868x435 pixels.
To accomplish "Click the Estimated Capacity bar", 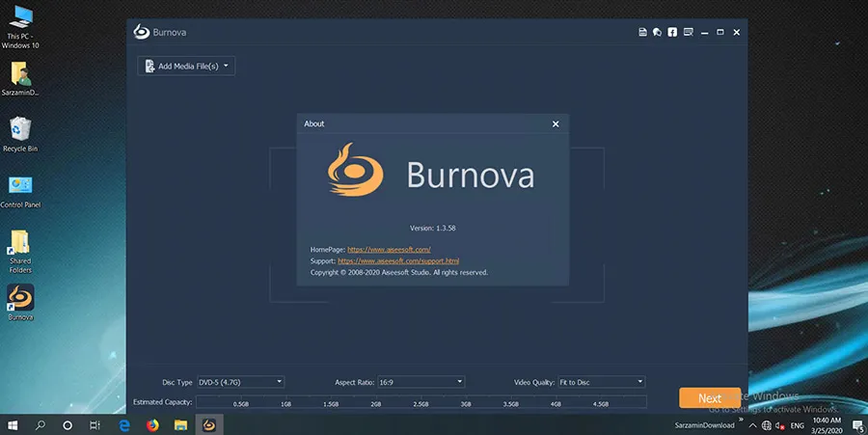I will pyautogui.click(x=421, y=402).
